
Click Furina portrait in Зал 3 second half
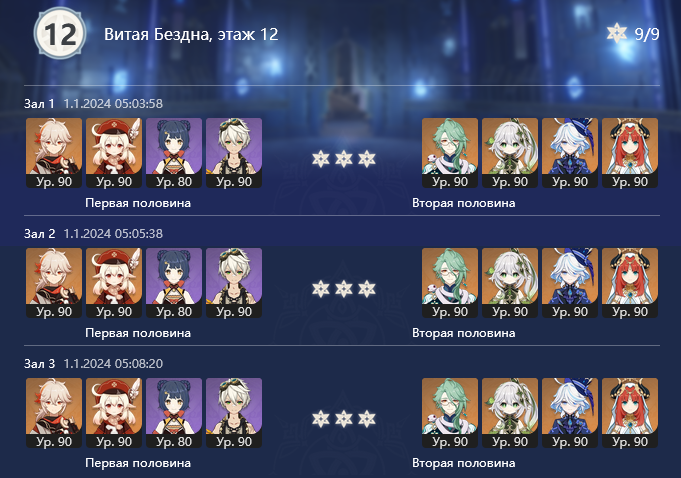[x=570, y=413]
